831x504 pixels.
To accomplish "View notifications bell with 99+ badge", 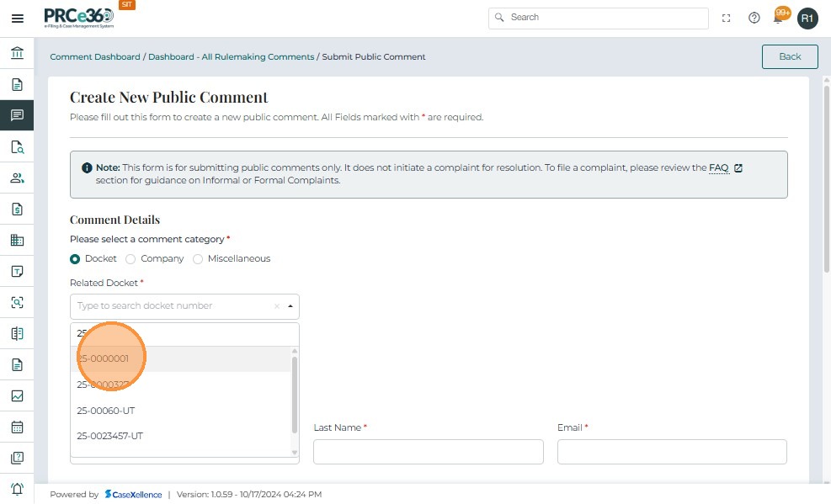I will [x=780, y=17].
